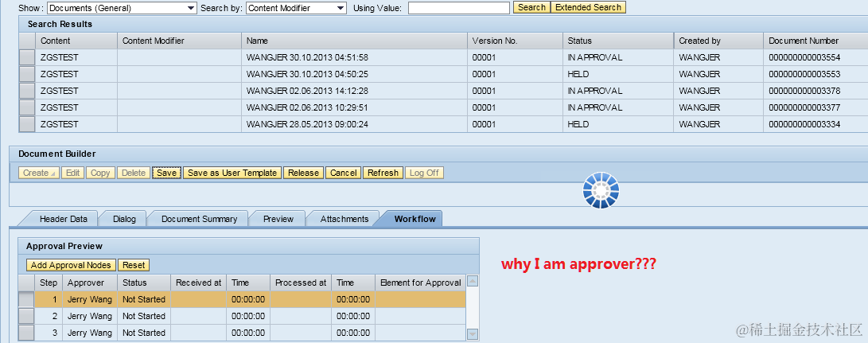Image resolution: width=868 pixels, height=343 pixels.
Task: Click the Edit button
Action: pos(72,173)
